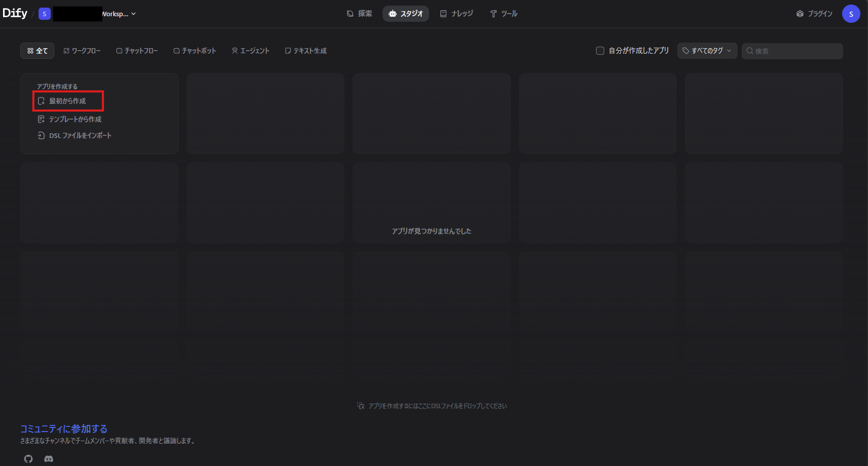Click the コミュニティに参加する heading
Viewport: 868px width, 466px height.
[x=64, y=429]
